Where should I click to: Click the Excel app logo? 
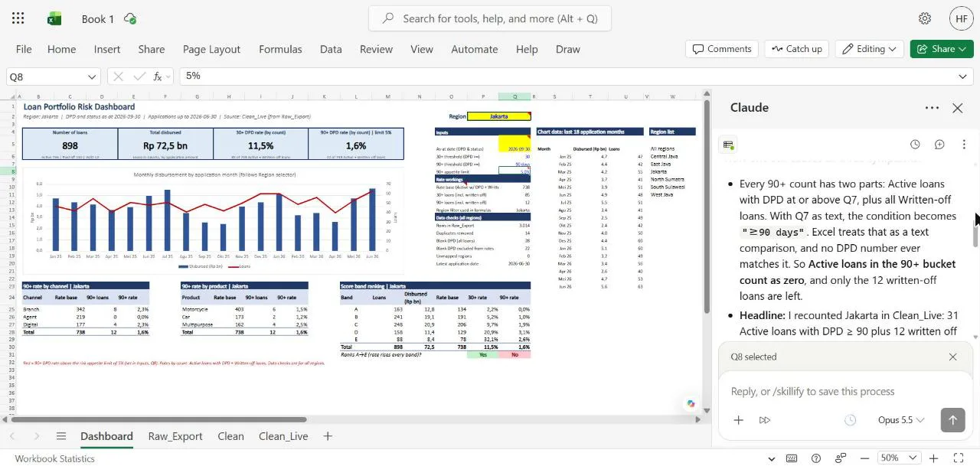(x=54, y=18)
